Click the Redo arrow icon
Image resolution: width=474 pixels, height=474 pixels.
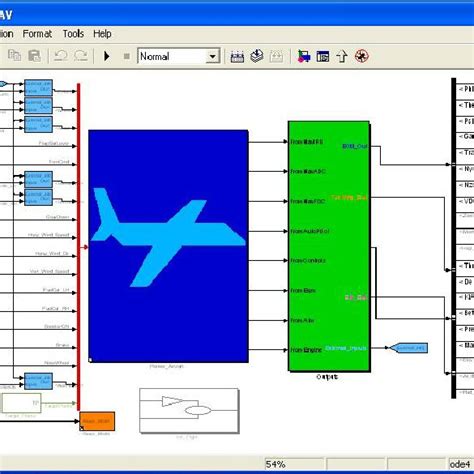[x=81, y=56]
